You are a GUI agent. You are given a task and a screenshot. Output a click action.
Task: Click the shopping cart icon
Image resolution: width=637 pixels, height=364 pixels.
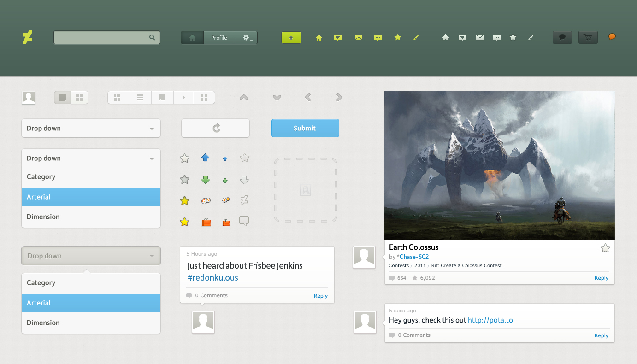tap(588, 37)
